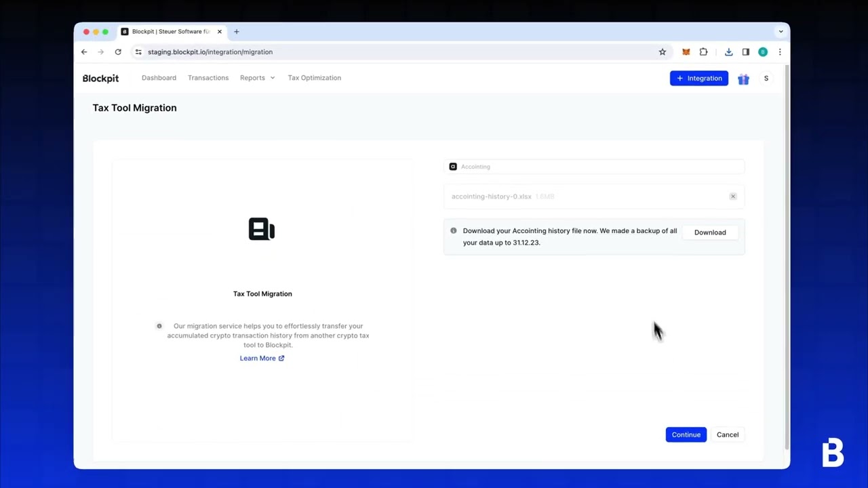
Task: Select the Blockpit browser tab
Action: [x=172, y=31]
